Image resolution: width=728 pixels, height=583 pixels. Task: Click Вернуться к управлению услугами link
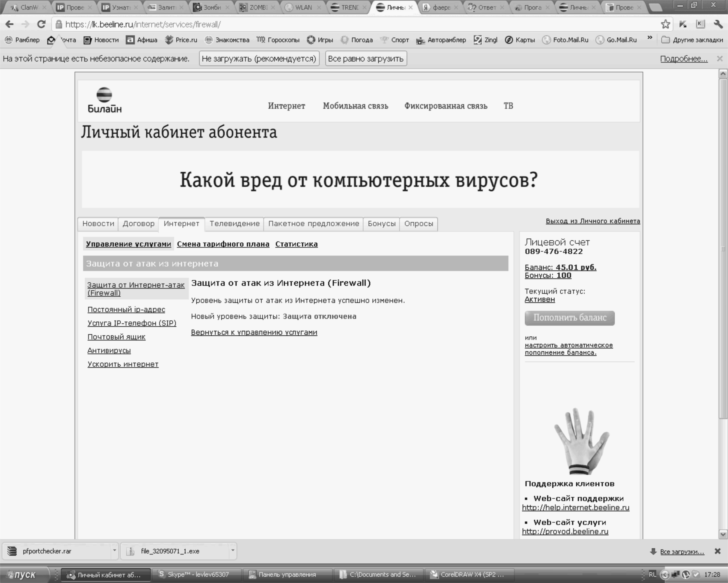pos(254,332)
